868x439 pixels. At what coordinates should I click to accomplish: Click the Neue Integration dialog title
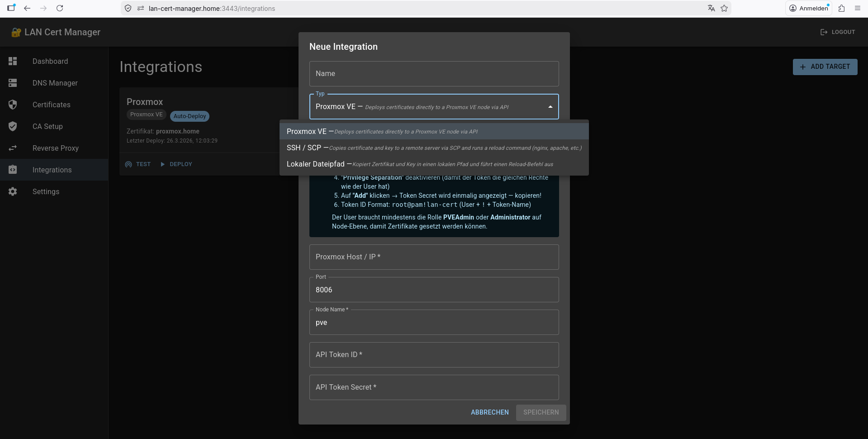pyautogui.click(x=343, y=47)
